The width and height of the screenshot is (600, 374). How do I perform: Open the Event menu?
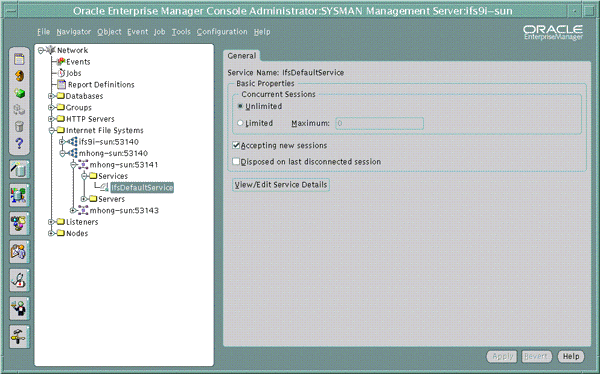point(137,32)
